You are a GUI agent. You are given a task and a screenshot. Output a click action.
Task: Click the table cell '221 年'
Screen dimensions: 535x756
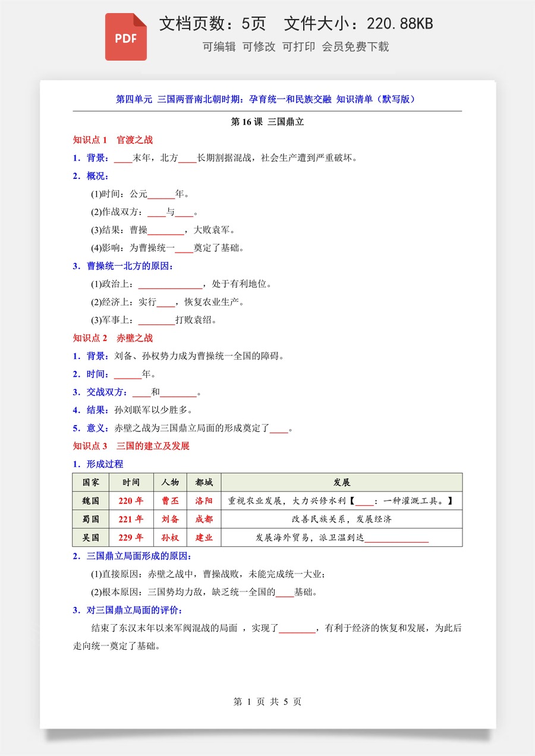pos(131,519)
